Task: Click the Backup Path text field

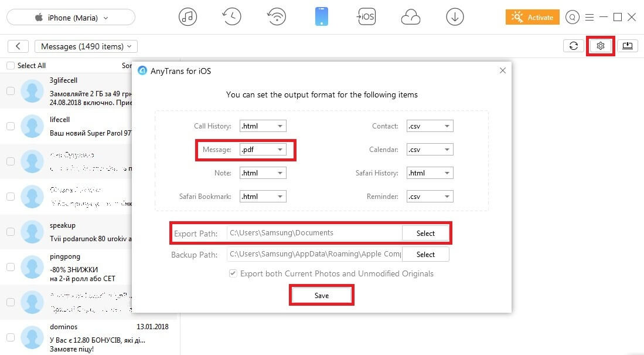Action: click(314, 254)
